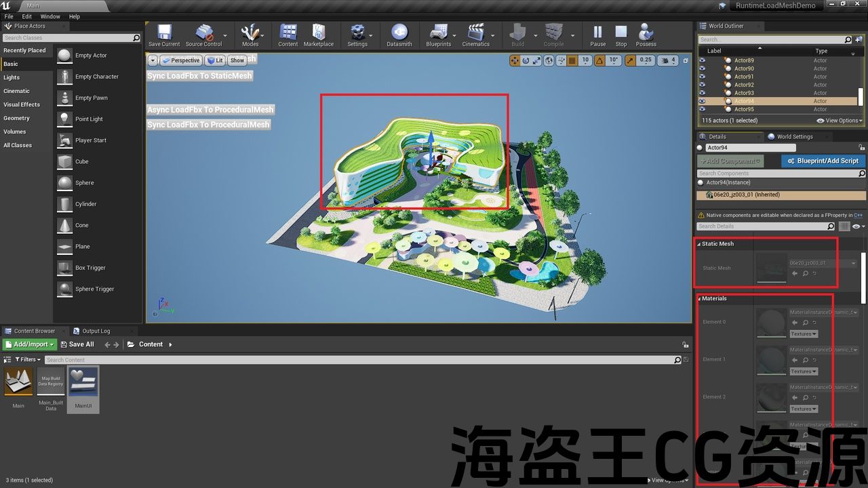Hide Actor90 using its eye icon
The width and height of the screenshot is (868, 488).
click(x=703, y=68)
